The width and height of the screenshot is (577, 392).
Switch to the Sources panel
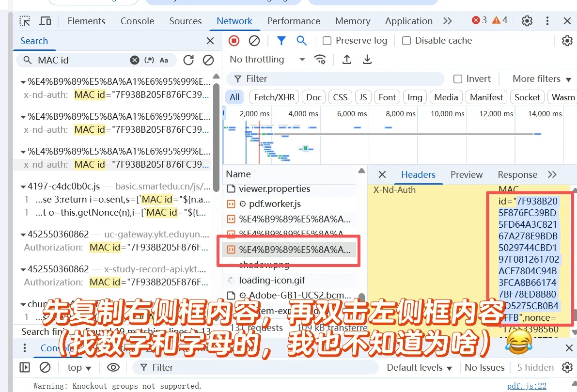coord(186,21)
